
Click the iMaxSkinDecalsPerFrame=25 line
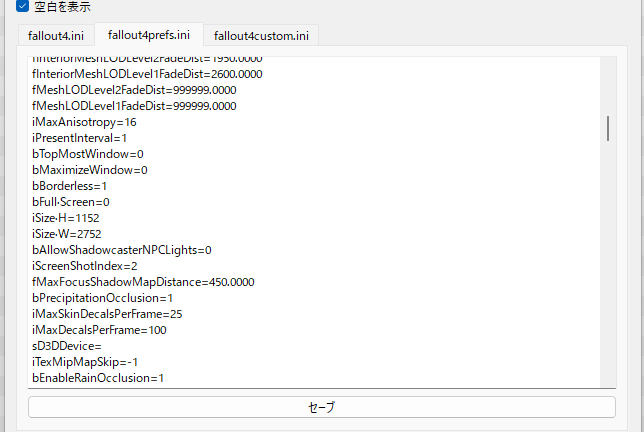coord(107,314)
